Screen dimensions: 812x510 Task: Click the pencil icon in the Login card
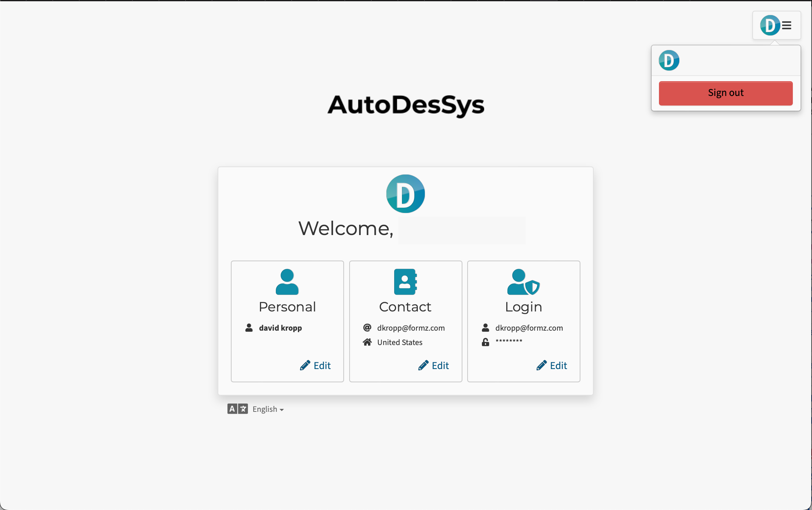(x=541, y=365)
